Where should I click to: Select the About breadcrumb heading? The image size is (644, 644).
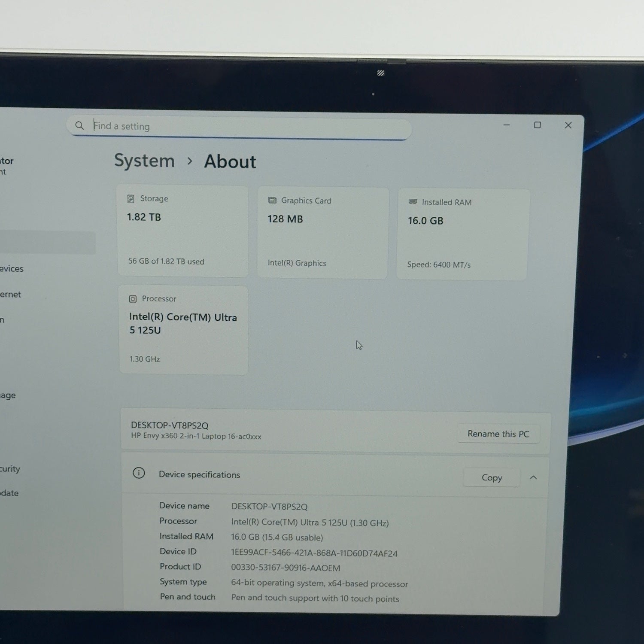point(230,161)
